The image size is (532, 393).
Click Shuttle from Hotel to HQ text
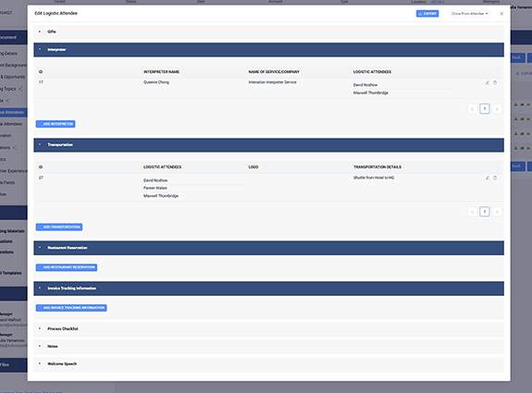pyautogui.click(x=374, y=178)
